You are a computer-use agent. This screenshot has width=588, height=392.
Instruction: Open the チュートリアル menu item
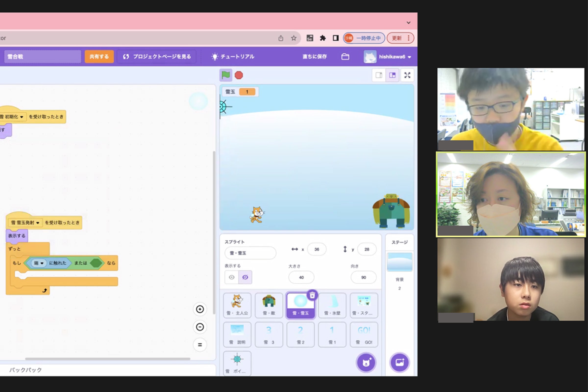point(233,57)
